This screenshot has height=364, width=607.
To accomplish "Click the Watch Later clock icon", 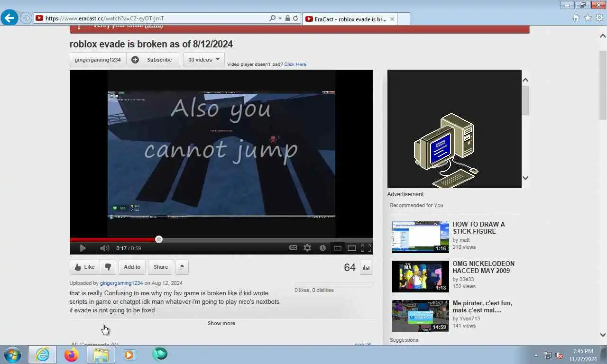I will (322, 248).
